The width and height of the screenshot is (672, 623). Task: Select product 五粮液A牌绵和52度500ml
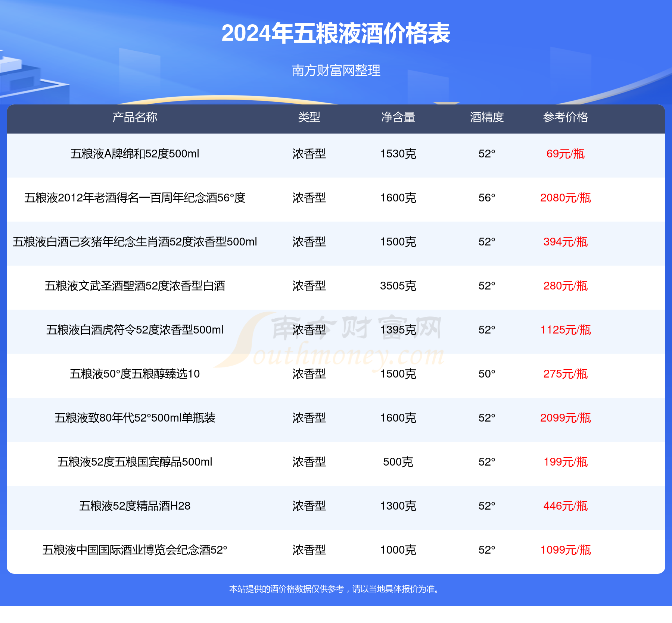[x=135, y=154]
